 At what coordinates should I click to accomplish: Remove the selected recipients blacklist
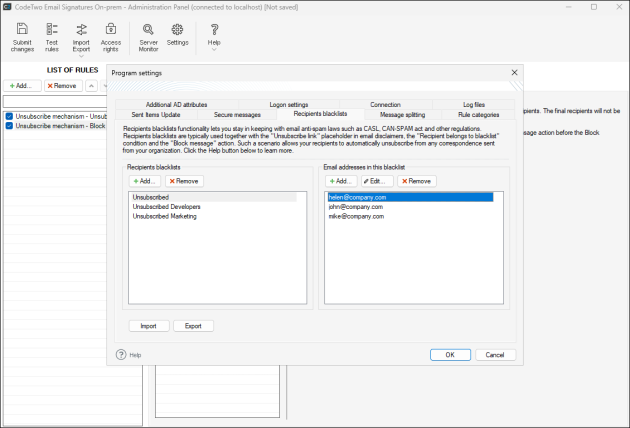pyautogui.click(x=184, y=181)
